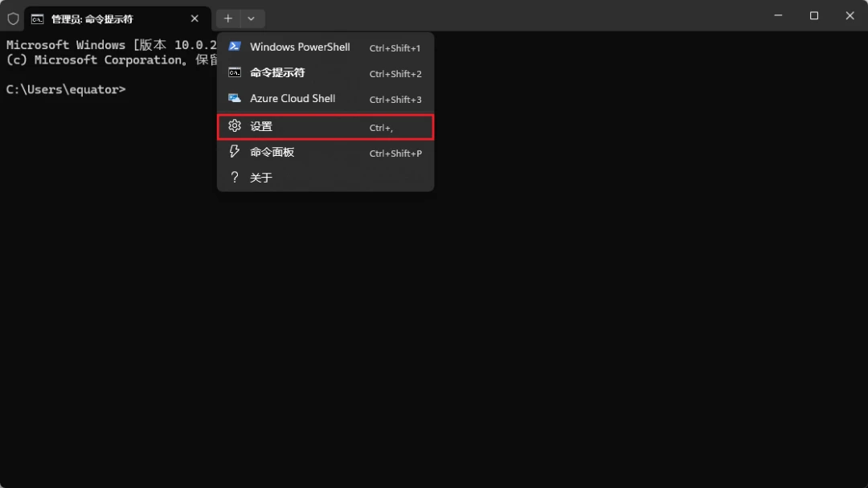Maximize the terminal window
868x488 pixels.
pyautogui.click(x=813, y=15)
